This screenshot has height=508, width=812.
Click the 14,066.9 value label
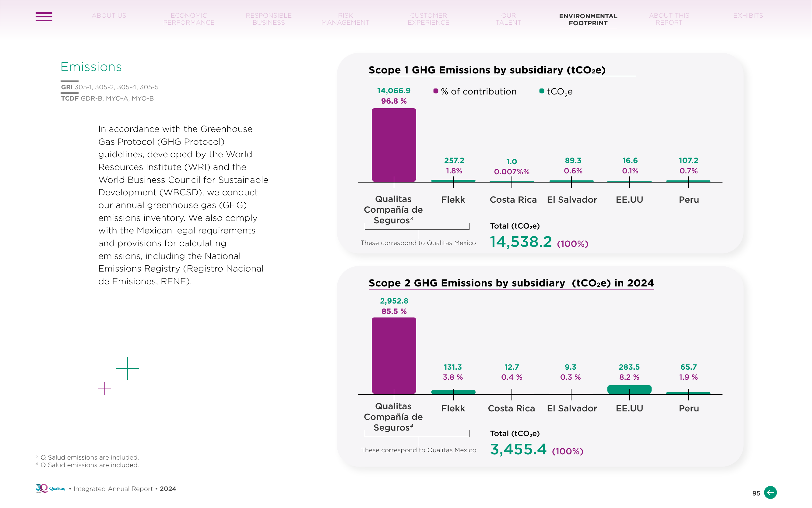click(x=394, y=91)
